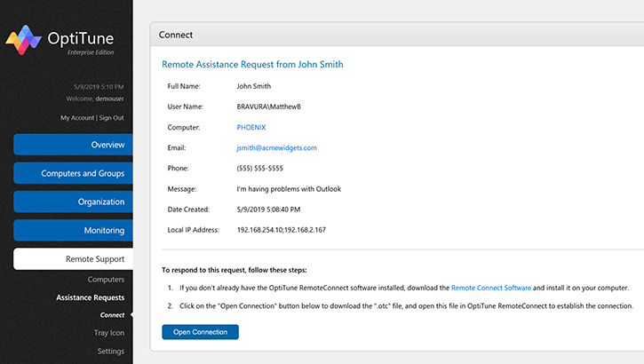
Task: Click the OptiTune logo icon
Action: pyautogui.click(x=23, y=40)
